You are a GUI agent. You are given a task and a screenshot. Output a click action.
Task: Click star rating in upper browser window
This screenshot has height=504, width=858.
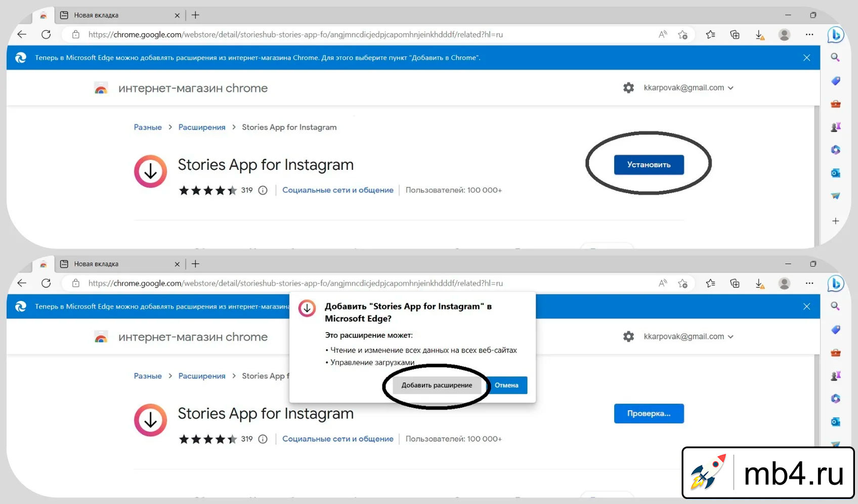tap(207, 190)
